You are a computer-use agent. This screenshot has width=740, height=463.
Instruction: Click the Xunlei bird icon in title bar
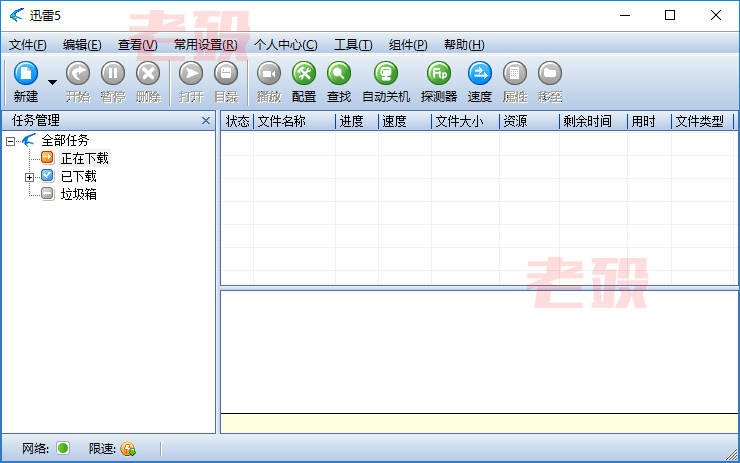click(x=17, y=15)
